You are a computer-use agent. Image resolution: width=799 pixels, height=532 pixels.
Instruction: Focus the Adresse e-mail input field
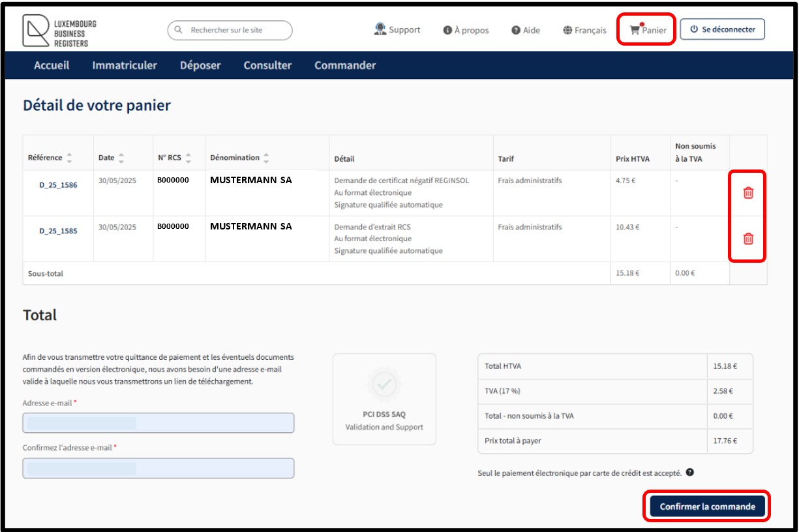click(x=158, y=423)
